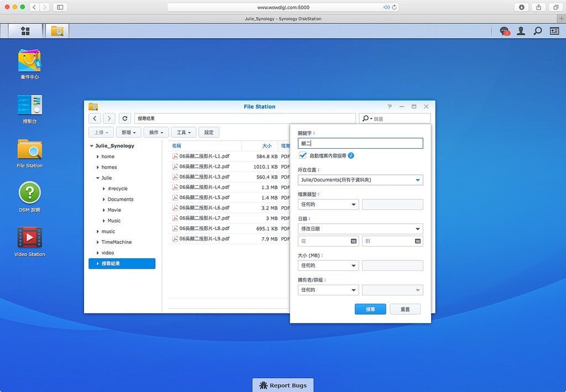Image resolution: width=566 pixels, height=392 pixels.
Task: Click the main menu grid icon
Action: click(x=25, y=31)
